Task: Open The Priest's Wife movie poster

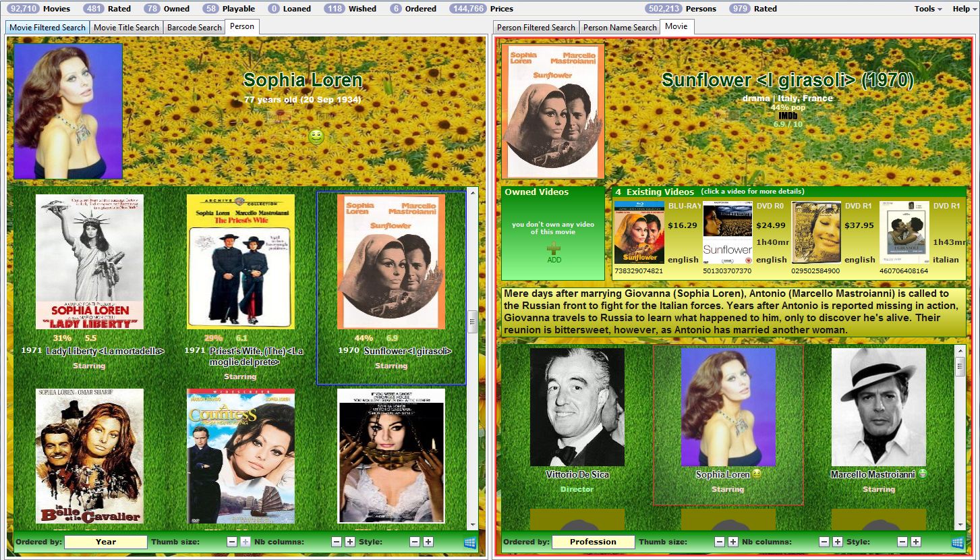Action: tap(241, 262)
